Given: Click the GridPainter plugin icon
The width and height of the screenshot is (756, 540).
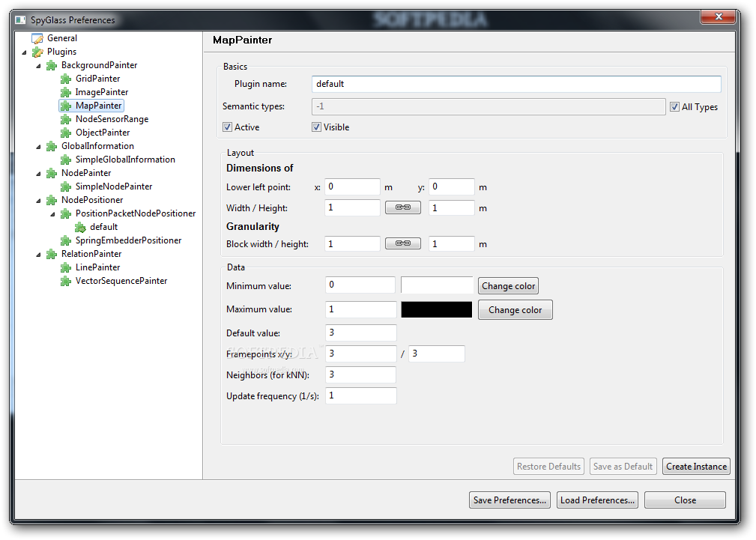Looking at the screenshot, I should point(66,79).
